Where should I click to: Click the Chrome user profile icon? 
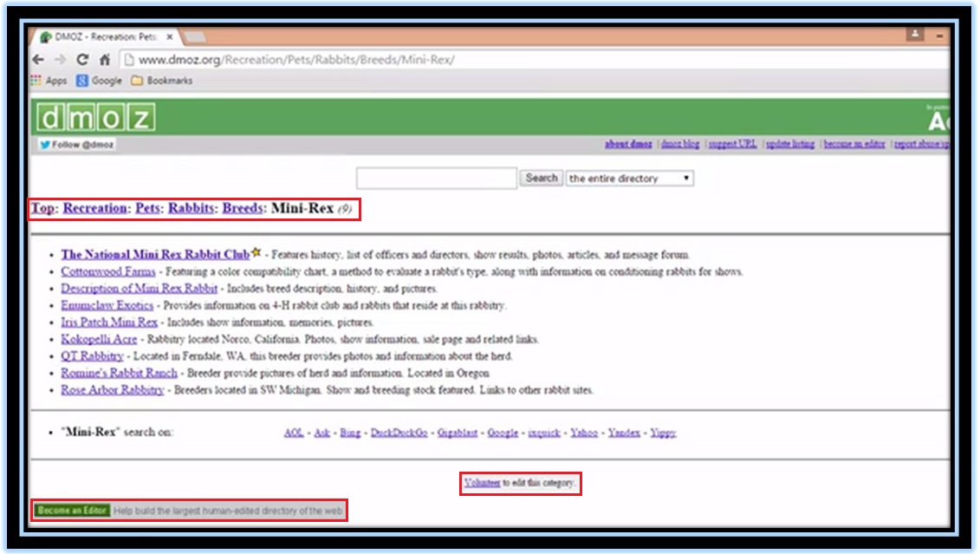coord(915,35)
